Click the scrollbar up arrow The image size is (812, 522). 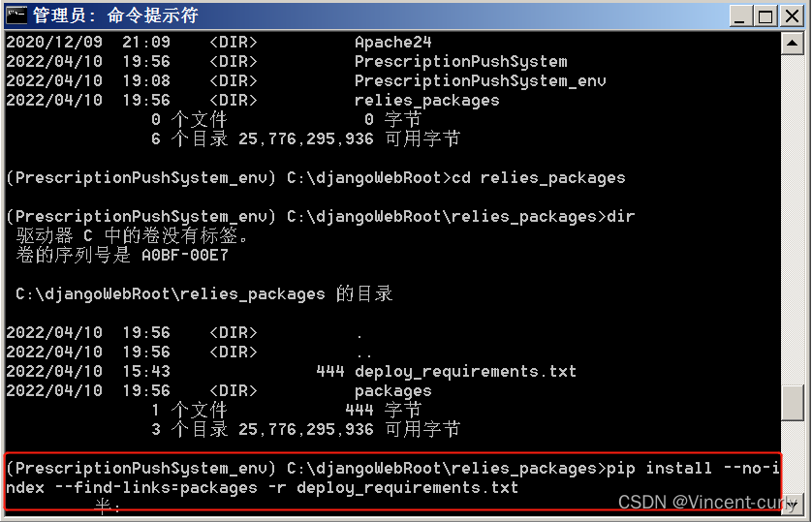(793, 44)
